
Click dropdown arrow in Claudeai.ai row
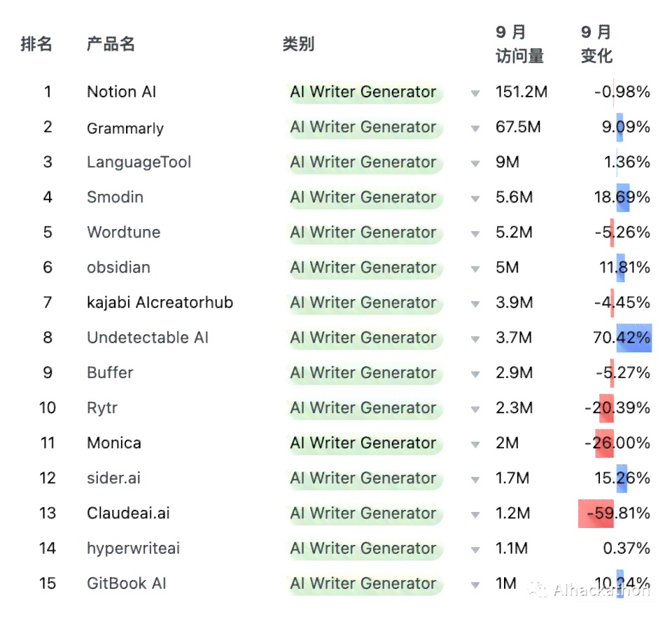tap(475, 515)
